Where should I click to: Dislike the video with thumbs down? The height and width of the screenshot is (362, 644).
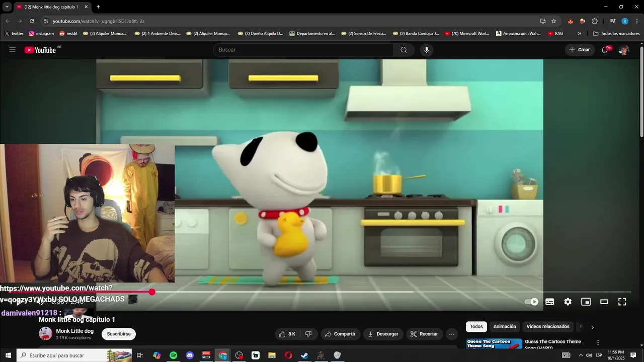click(308, 334)
